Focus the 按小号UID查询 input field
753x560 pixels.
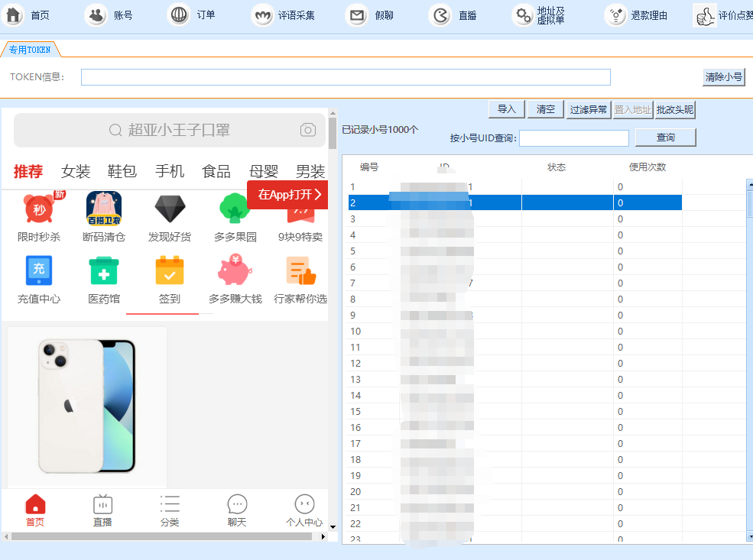click(x=574, y=138)
